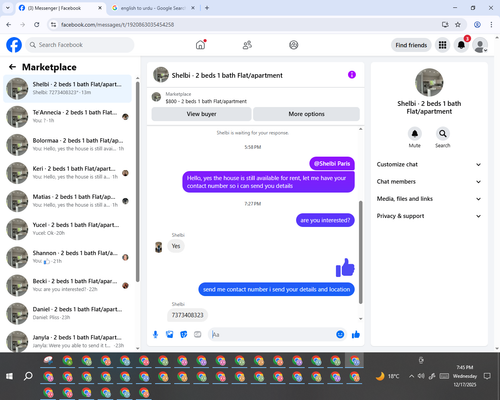Open the 18°C weather widget in the taskbar
The width and height of the screenshot is (500, 400).
click(x=387, y=376)
